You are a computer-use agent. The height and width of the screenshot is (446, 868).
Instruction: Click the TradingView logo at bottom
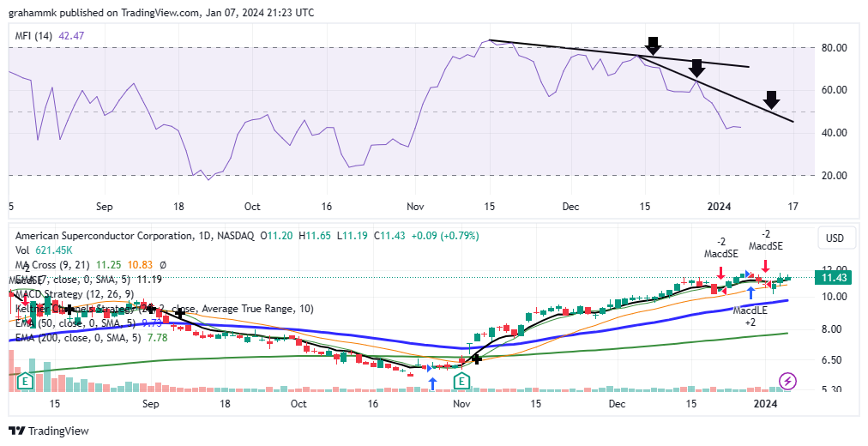[49, 431]
